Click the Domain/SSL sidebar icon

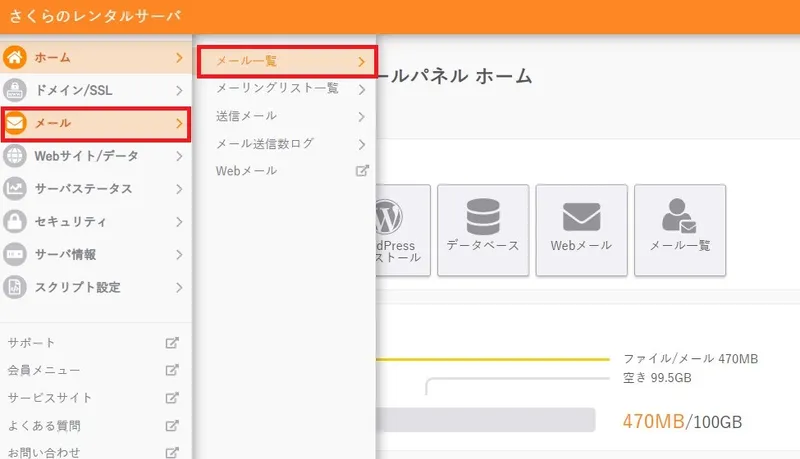15,90
